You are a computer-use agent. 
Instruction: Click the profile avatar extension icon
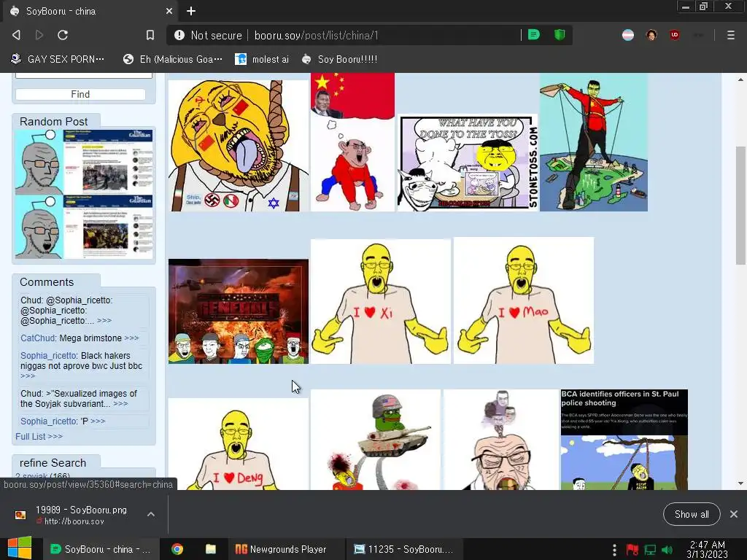651,35
